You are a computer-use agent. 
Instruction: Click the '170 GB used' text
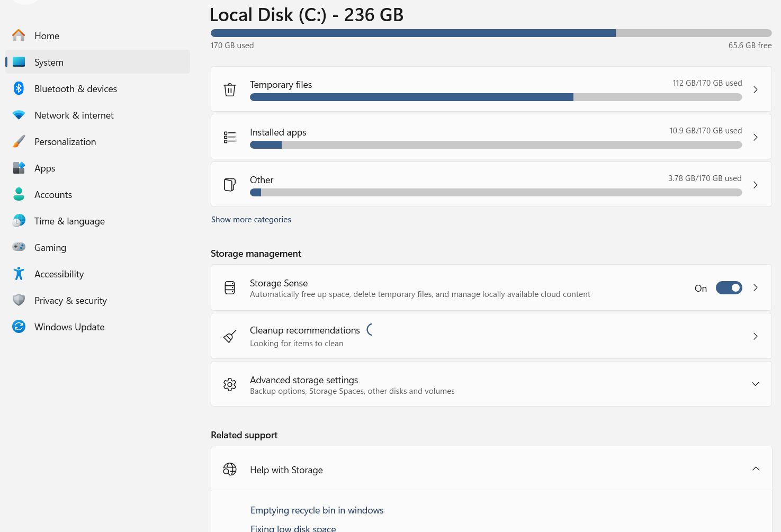coord(232,46)
